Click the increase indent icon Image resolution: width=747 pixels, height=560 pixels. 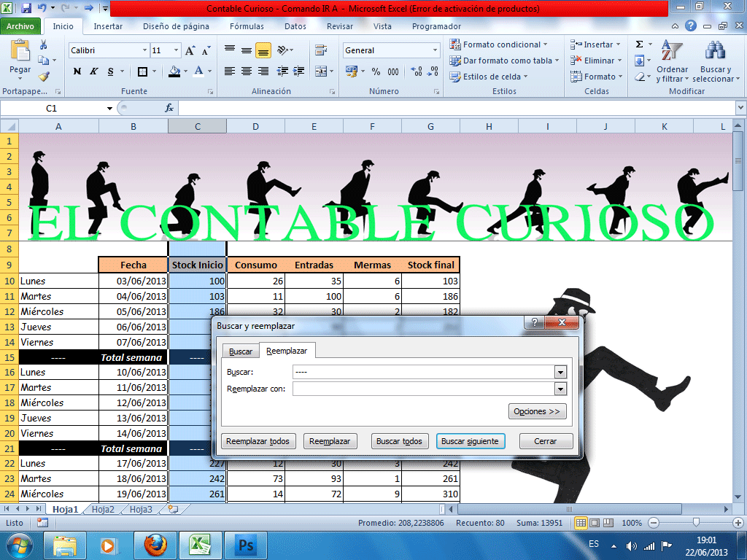(x=298, y=71)
